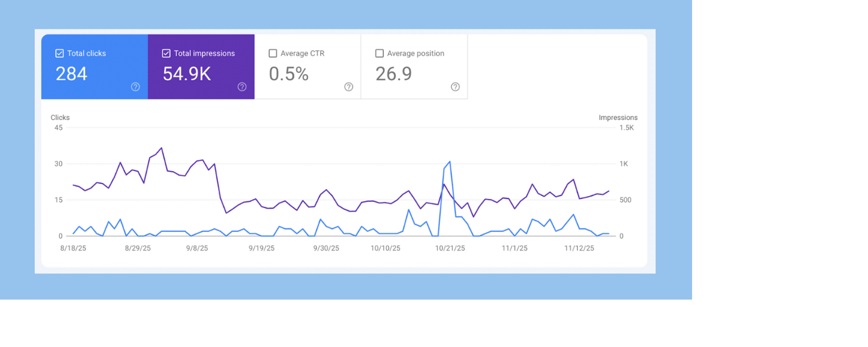
Task: Enable the Average CTR checkbox
Action: (273, 53)
